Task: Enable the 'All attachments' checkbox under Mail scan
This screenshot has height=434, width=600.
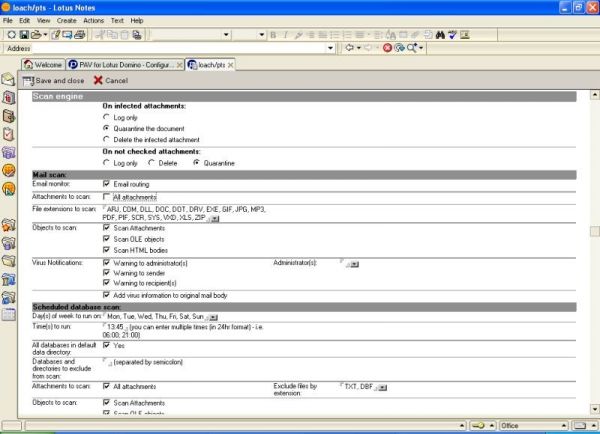Action: pos(107,198)
